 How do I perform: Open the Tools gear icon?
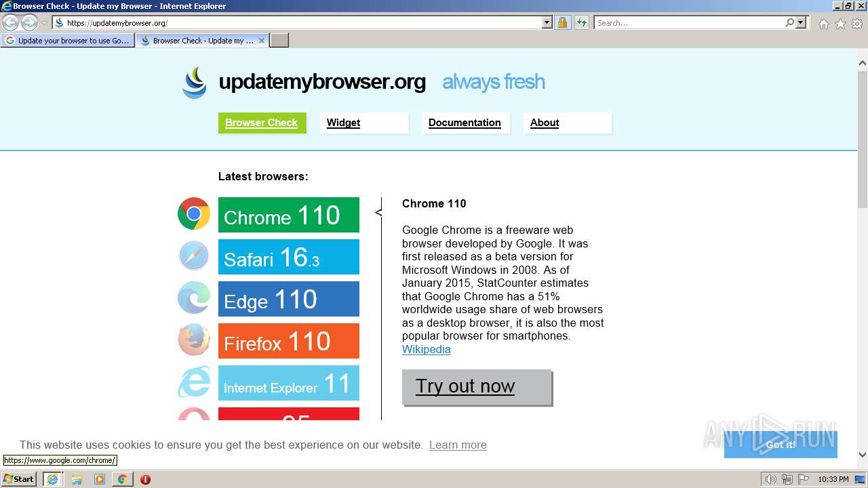857,24
